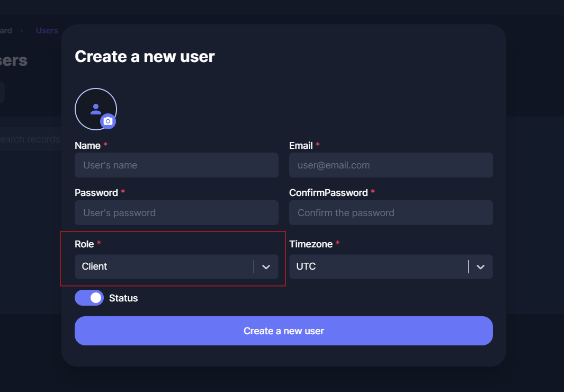
Task: Click the person avatar placeholder icon
Action: (95, 109)
